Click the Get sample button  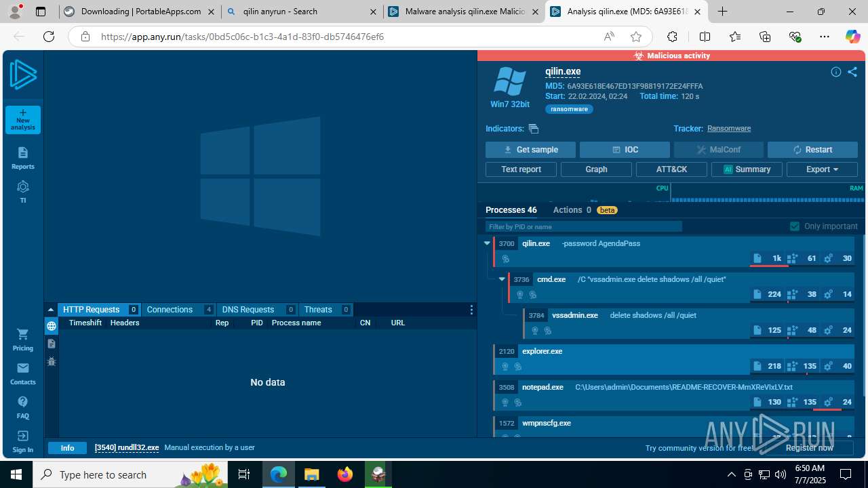pyautogui.click(x=530, y=150)
